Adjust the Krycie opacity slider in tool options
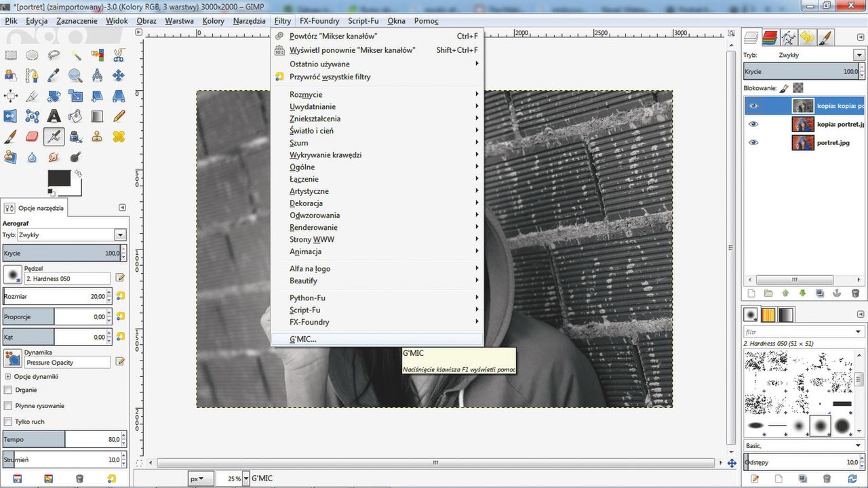The width and height of the screenshot is (868, 488). tap(64, 253)
